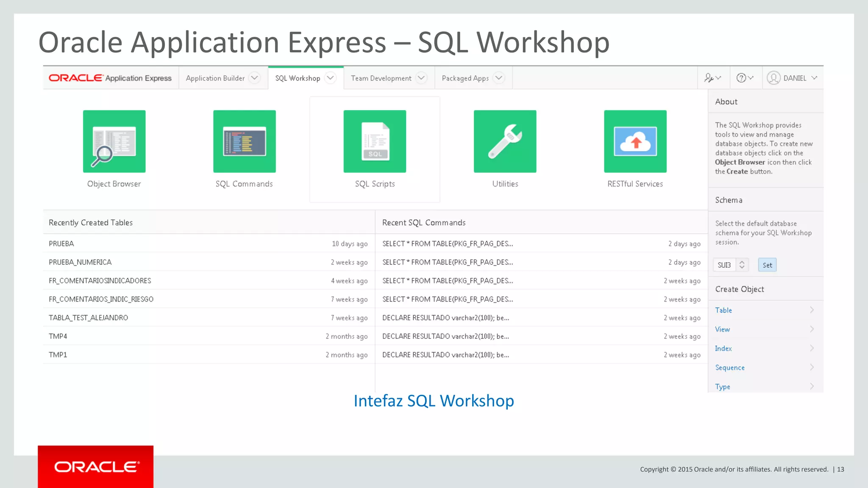
Task: Expand the Application Builder dropdown arrow
Action: click(254, 78)
